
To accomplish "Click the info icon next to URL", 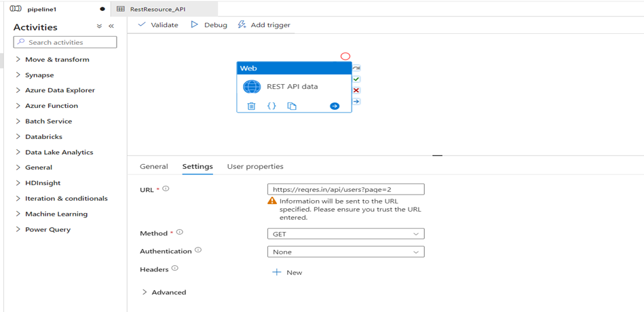I will [166, 189].
